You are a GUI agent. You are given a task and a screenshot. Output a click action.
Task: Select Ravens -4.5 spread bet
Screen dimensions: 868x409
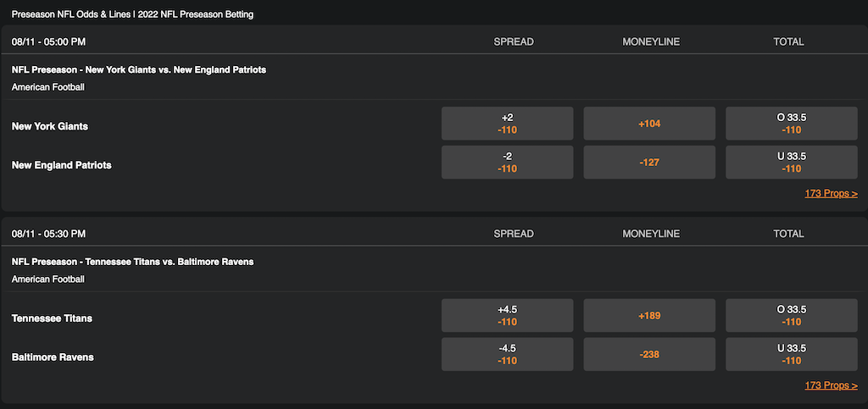[507, 355]
